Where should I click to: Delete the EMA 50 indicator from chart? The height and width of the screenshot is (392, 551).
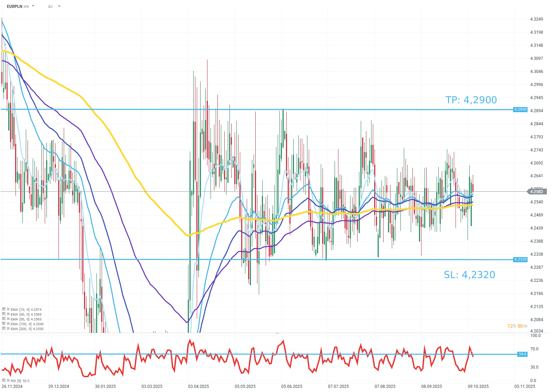pos(8,319)
